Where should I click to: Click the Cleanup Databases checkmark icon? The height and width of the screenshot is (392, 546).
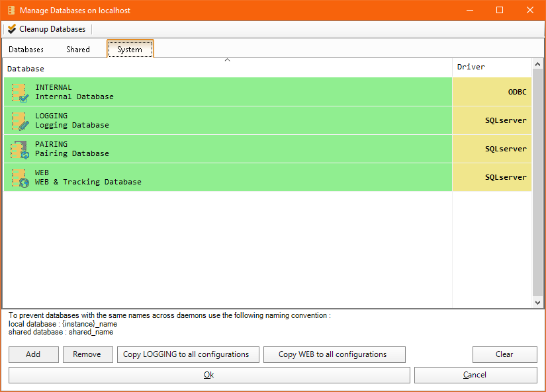tap(12, 29)
